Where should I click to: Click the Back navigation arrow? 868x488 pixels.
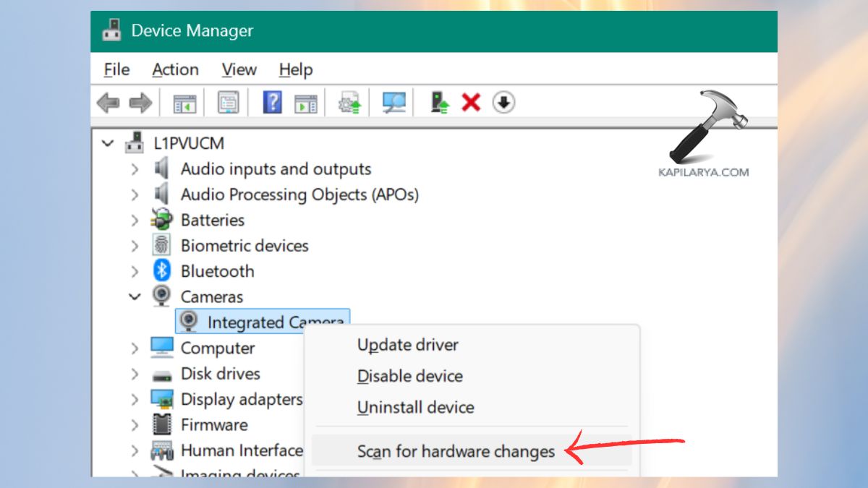click(107, 102)
